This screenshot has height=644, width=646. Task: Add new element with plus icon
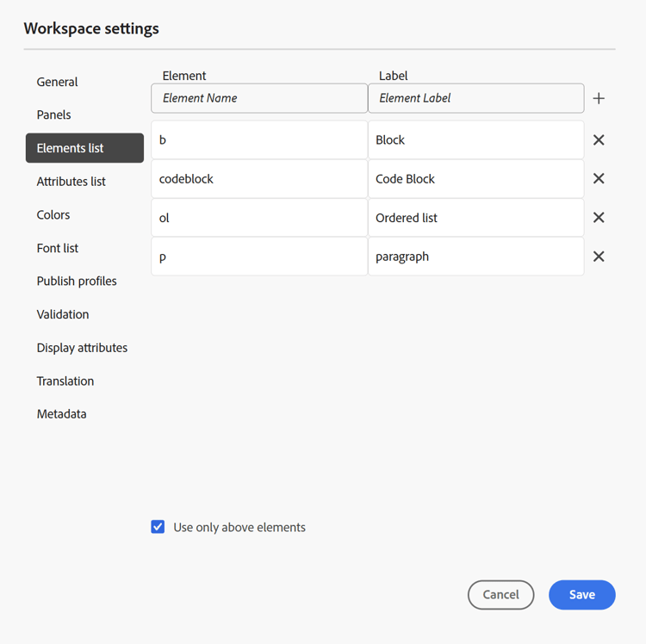coord(599,98)
